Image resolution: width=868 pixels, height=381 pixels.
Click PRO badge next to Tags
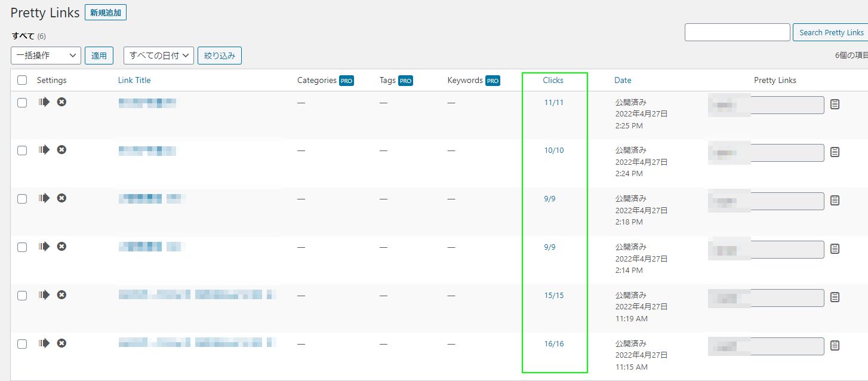(406, 81)
